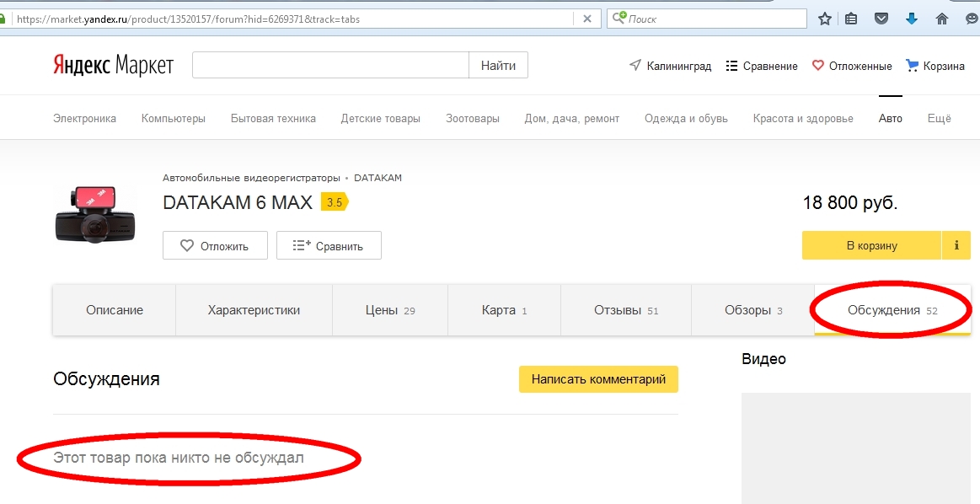Image resolution: width=980 pixels, height=504 pixels.
Task: Expand the Ещё categories menu
Action: 939,119
